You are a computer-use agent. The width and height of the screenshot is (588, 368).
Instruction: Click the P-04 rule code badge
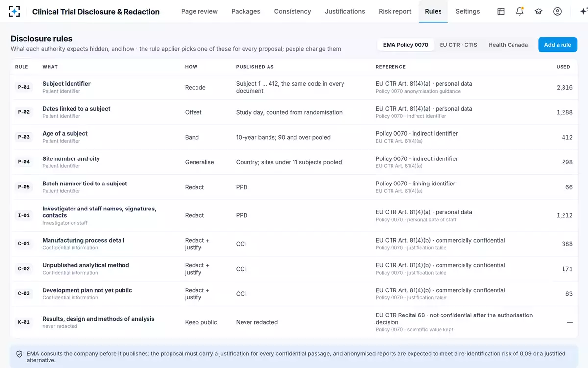(24, 162)
